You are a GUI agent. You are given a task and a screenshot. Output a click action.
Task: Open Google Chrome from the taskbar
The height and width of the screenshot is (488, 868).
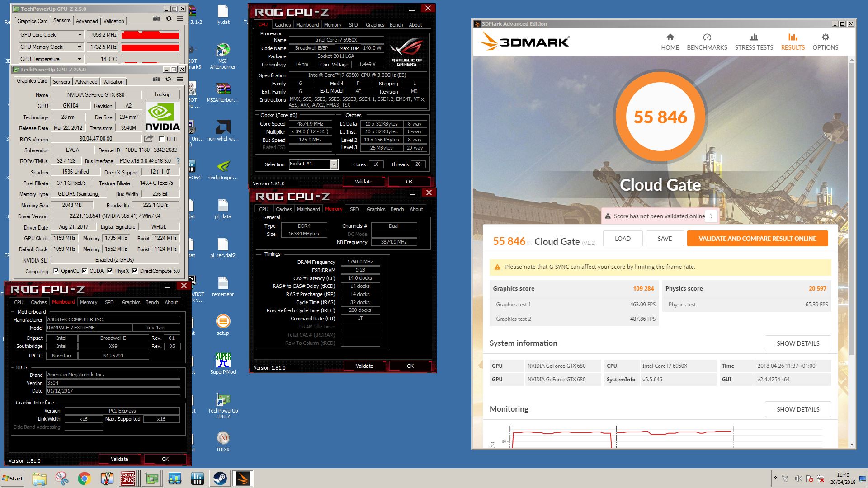[x=84, y=479]
